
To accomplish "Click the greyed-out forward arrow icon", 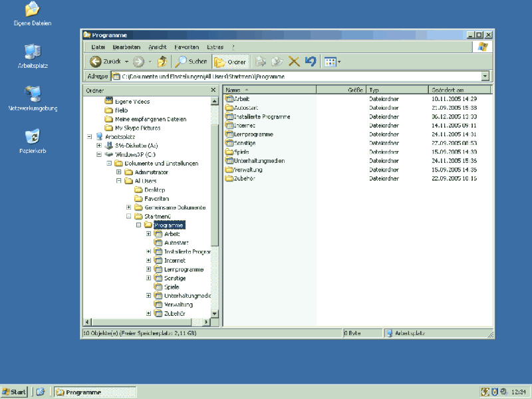I will tap(138, 61).
